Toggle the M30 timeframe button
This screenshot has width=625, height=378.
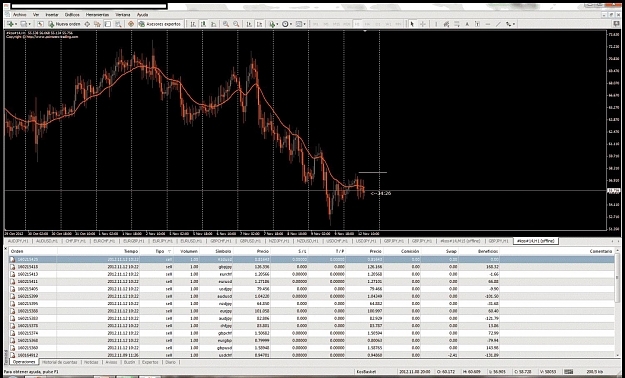347,24
